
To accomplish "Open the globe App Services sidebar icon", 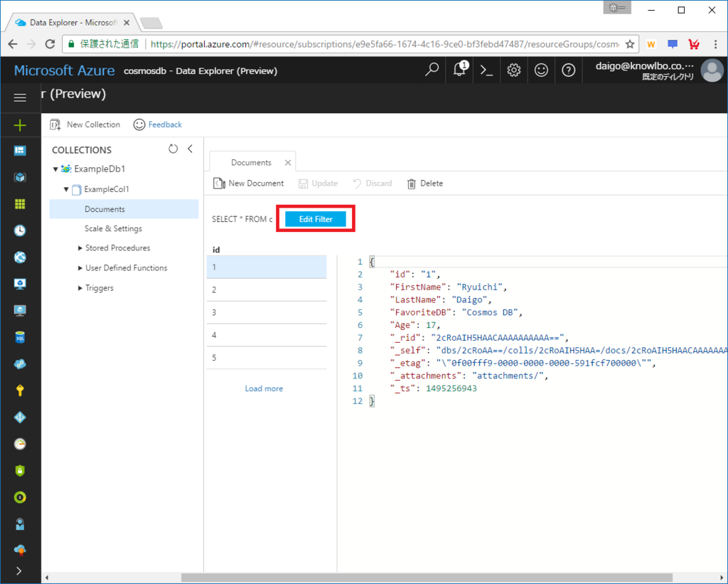I will coord(20,257).
